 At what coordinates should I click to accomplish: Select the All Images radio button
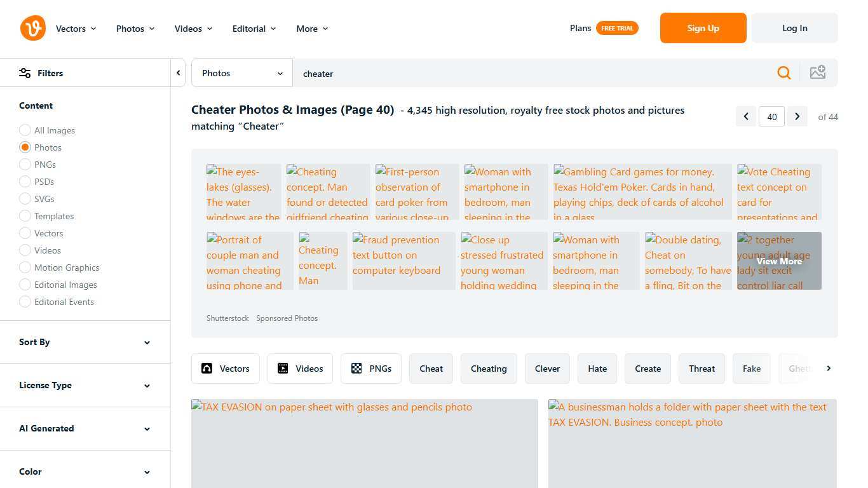point(25,130)
